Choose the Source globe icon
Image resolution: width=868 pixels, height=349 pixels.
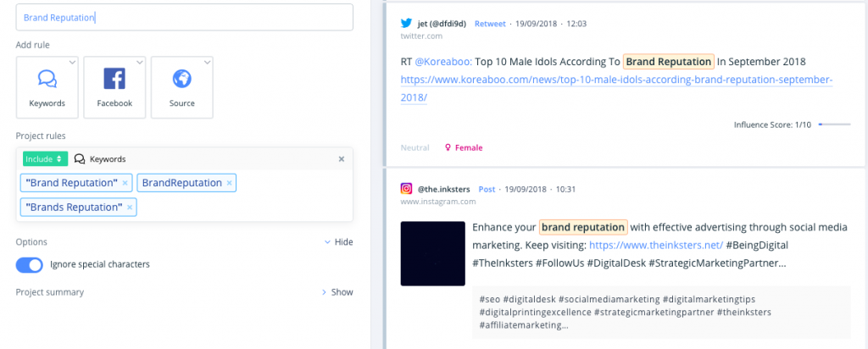tap(181, 80)
